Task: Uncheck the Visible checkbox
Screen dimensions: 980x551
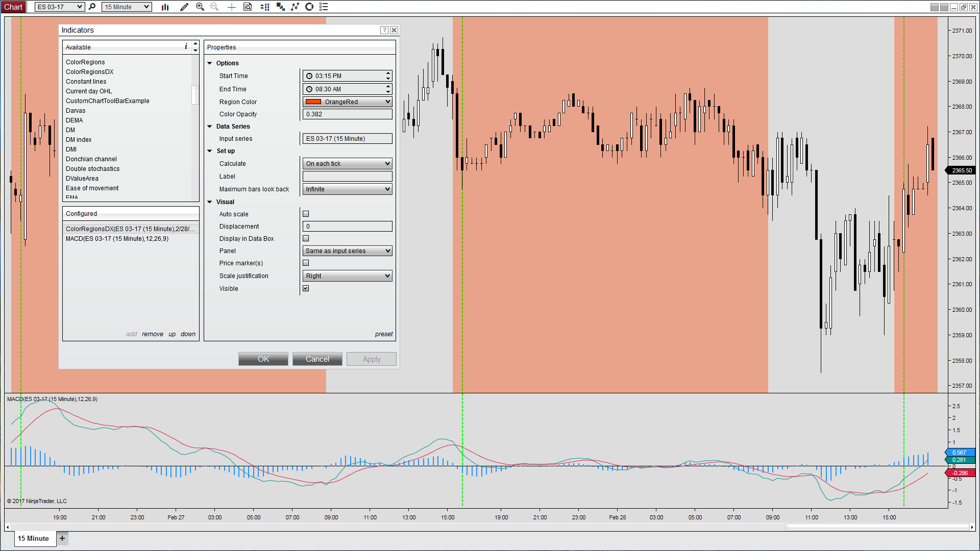Action: pos(306,288)
